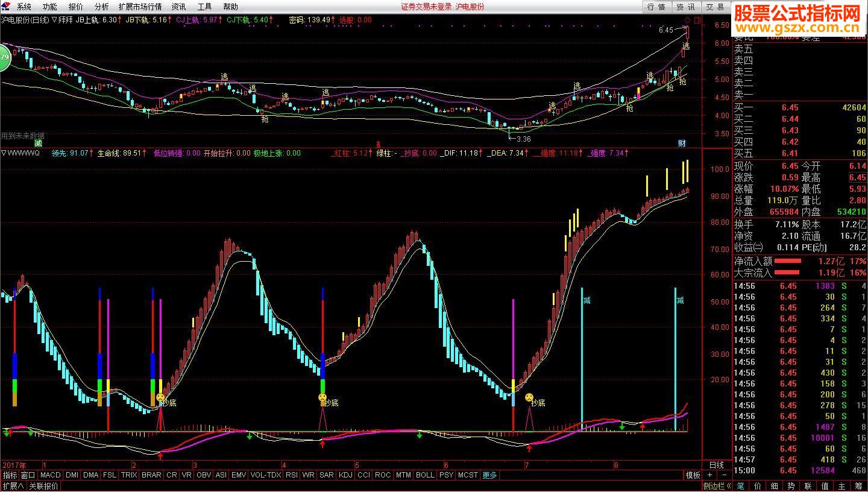Open the 帮助 menu
Viewport: 868px width, 492px height.
pos(230,7)
